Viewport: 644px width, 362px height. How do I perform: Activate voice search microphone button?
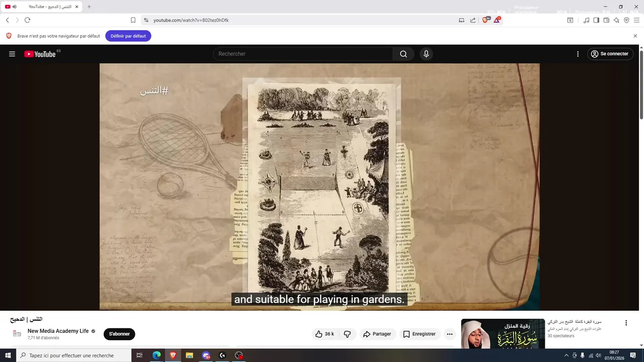(x=426, y=54)
